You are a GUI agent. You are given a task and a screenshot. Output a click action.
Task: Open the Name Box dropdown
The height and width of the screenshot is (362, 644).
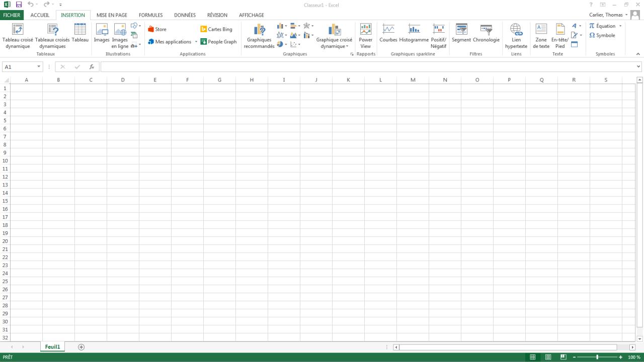coord(39,67)
